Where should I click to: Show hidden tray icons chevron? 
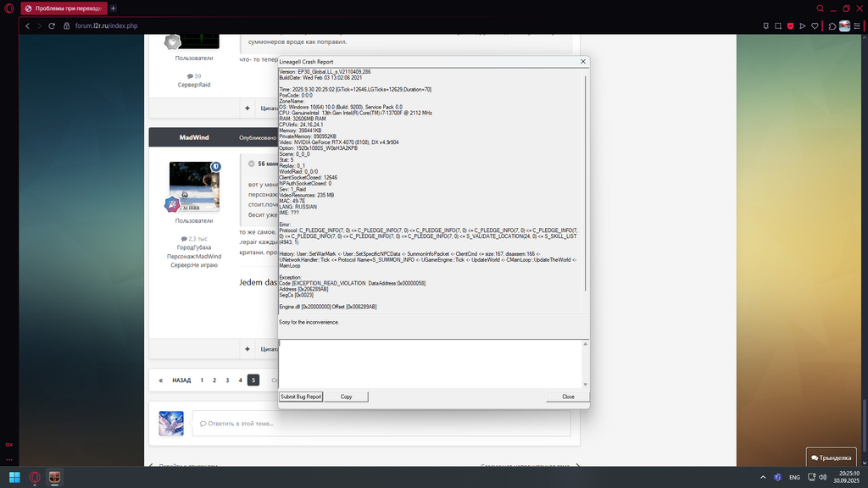(x=763, y=477)
